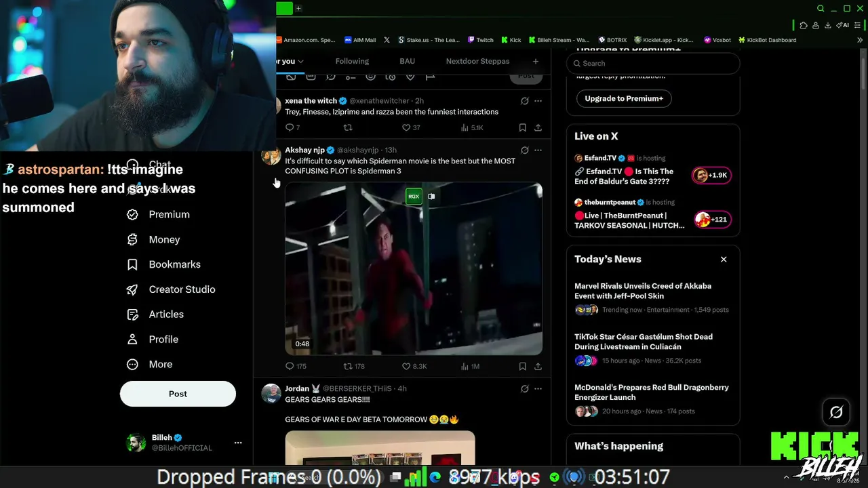Screen dimensions: 868x488
Task: Reply to Akshay njp's Spiderman post
Action: click(x=290, y=366)
